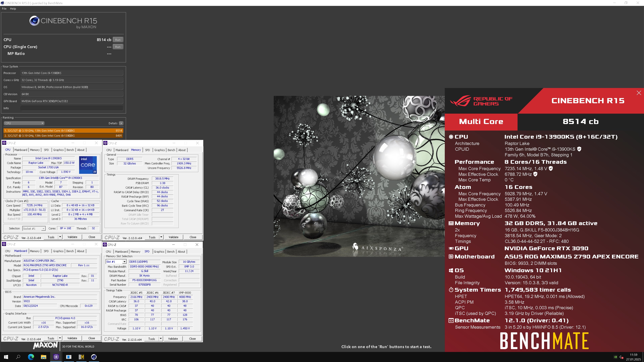Viewport: 644px width, 362px height.
Task: Click the GPU icon in BenchMate panel
Action: point(451,248)
